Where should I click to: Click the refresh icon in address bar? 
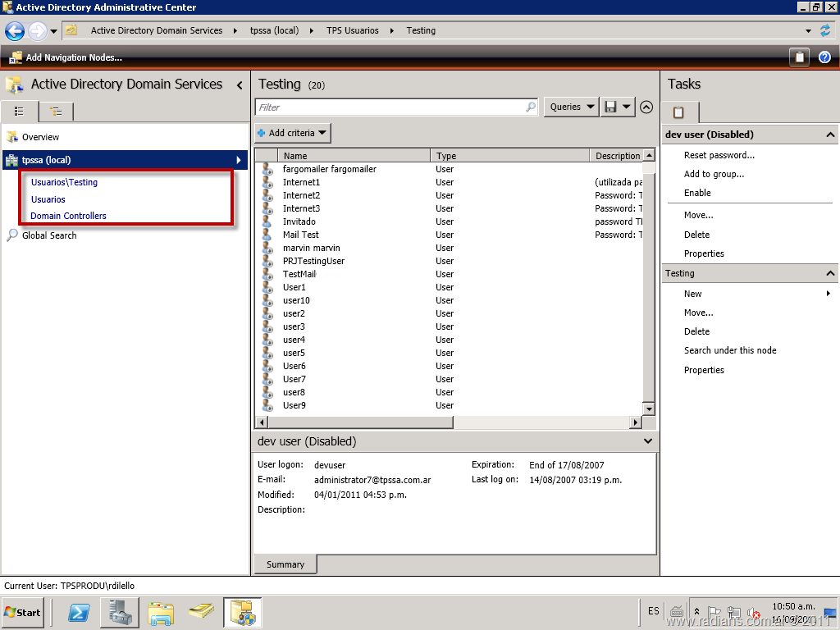pos(825,31)
